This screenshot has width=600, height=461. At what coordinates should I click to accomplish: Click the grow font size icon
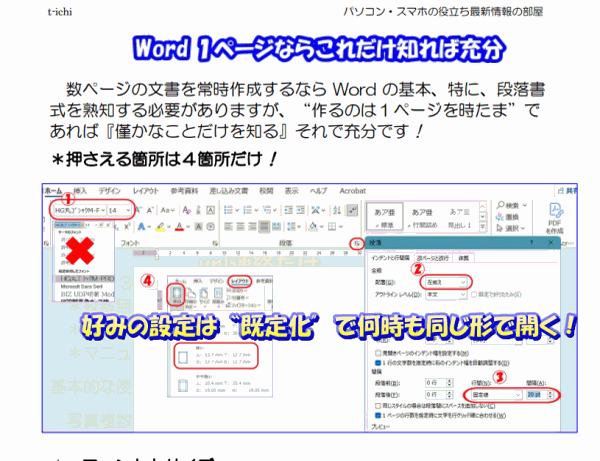pyautogui.click(x=139, y=210)
